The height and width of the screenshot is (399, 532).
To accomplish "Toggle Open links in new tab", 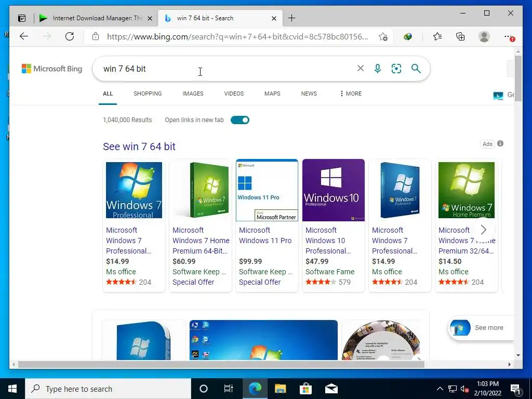I will click(x=240, y=120).
